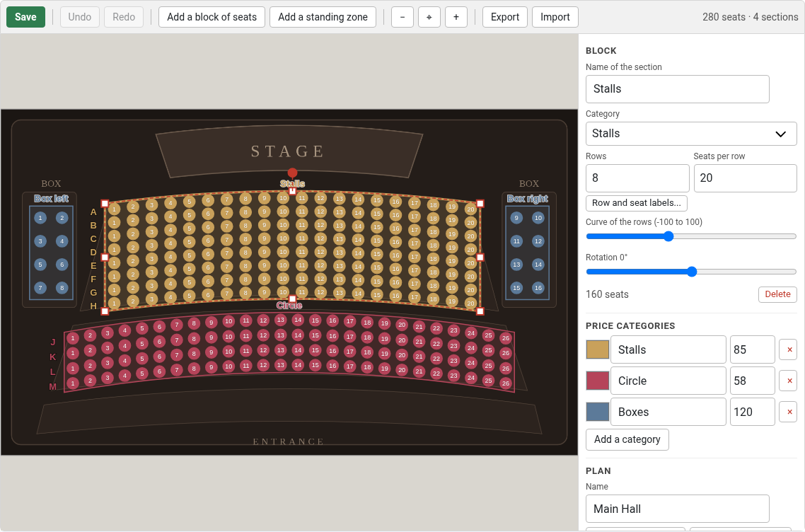This screenshot has height=532, width=805.
Task: Click the left-middle selection handle of Stalls
Action: [105, 258]
